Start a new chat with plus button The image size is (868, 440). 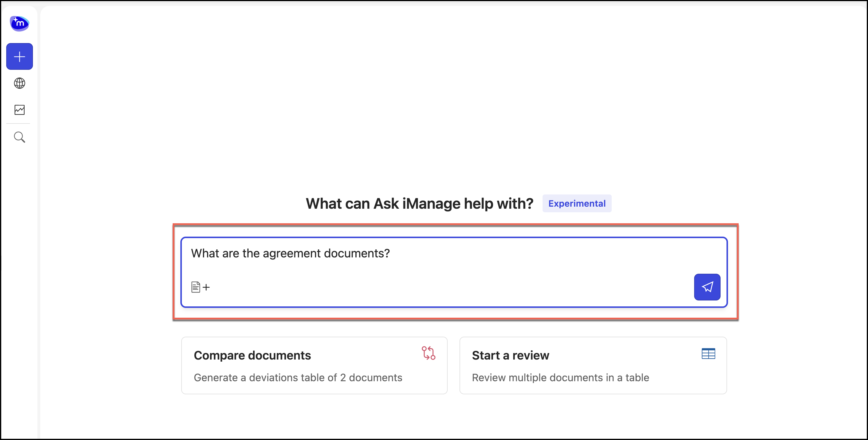coord(20,56)
